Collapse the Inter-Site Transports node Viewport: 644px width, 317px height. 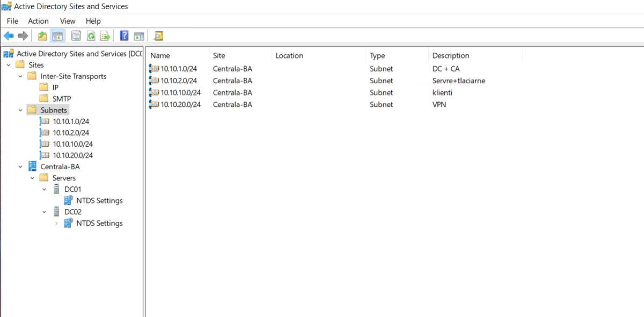click(20, 76)
